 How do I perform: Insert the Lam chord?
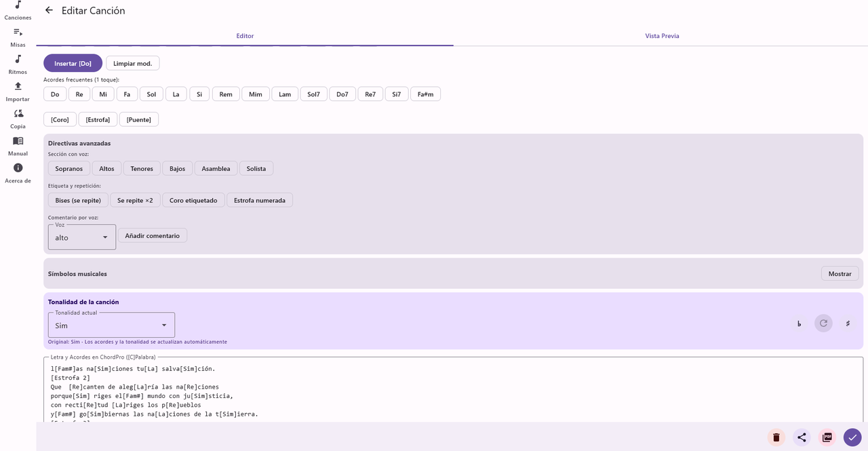(x=285, y=94)
